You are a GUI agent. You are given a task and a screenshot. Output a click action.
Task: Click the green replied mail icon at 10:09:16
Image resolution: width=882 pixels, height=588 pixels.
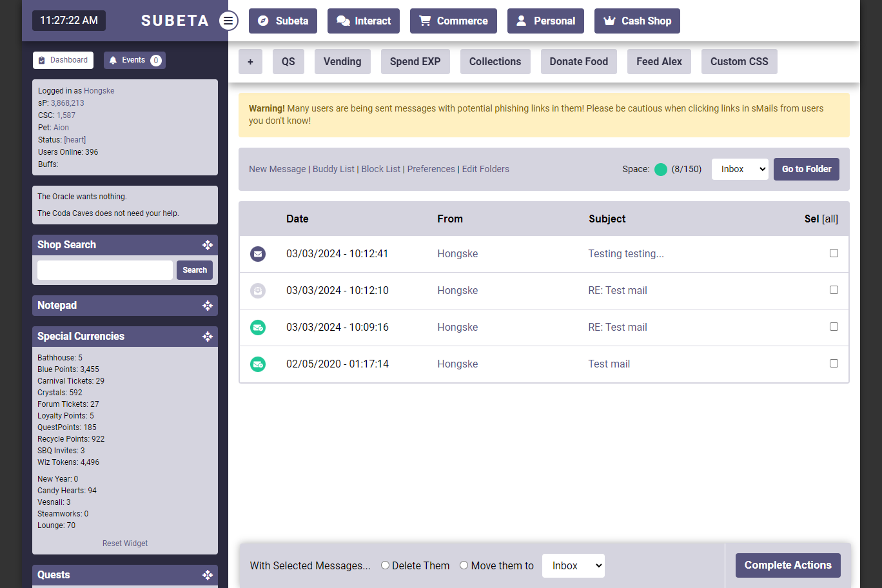258,328
